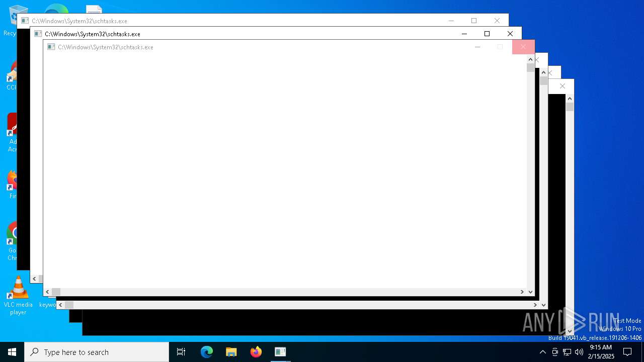Click the Meet Now camera tray icon
The height and width of the screenshot is (362, 644).
555,352
